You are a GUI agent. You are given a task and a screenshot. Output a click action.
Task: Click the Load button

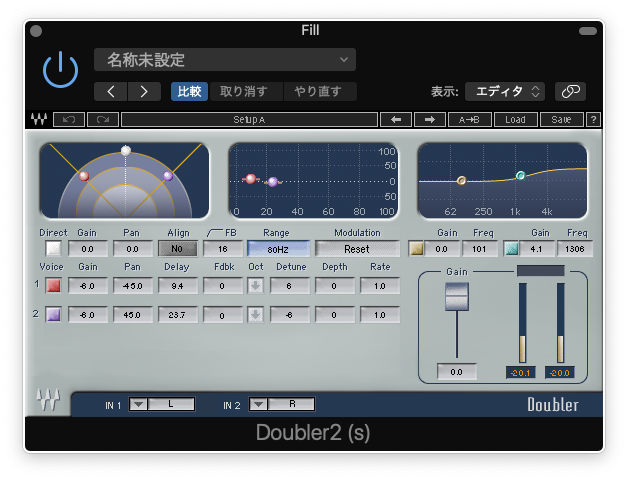pyautogui.click(x=515, y=119)
